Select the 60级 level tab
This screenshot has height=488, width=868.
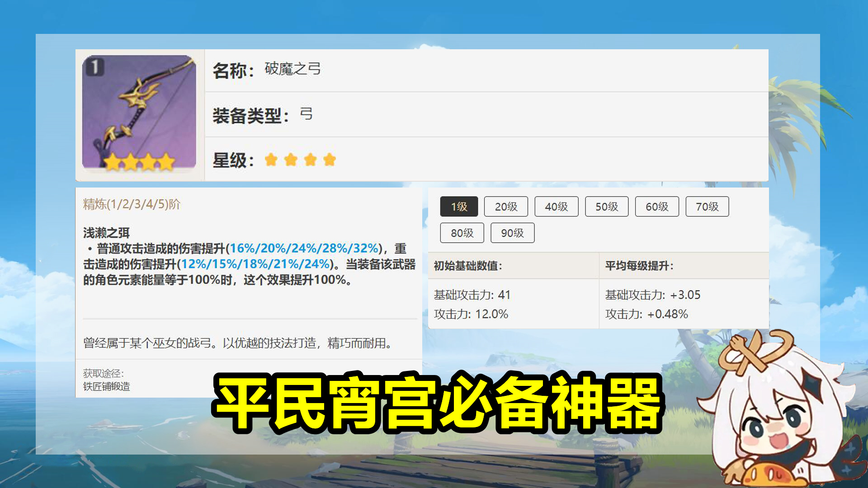(657, 206)
